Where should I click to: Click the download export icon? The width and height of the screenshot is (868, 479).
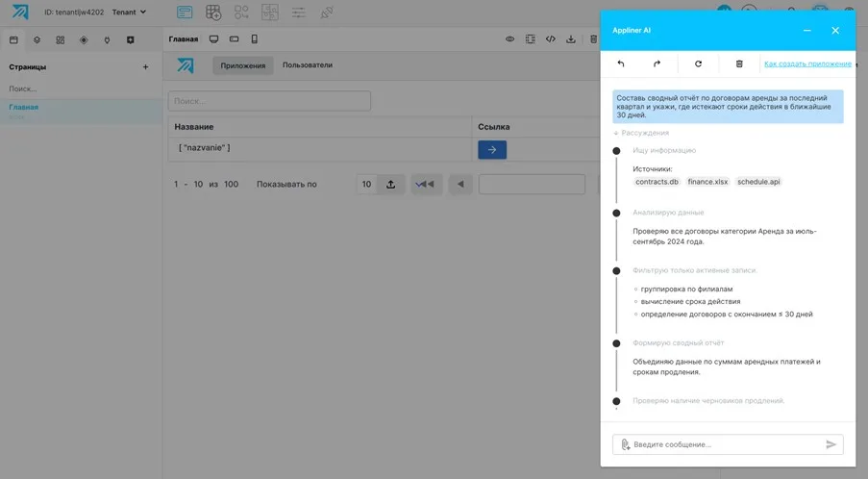[571, 38]
